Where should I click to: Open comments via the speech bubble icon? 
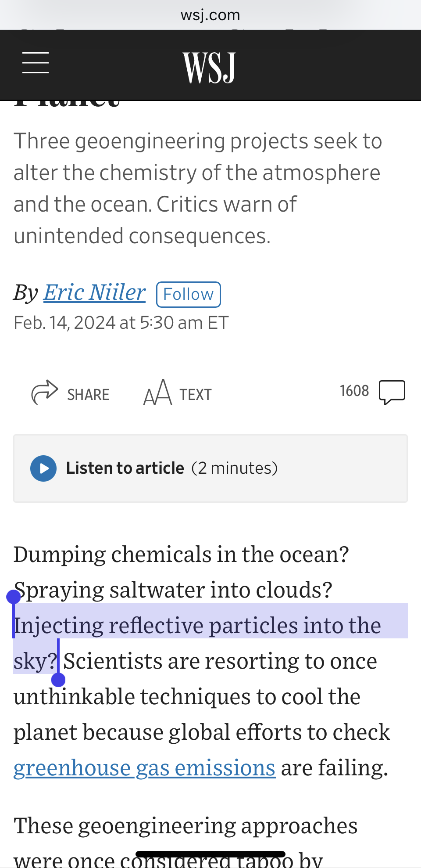[x=392, y=392]
